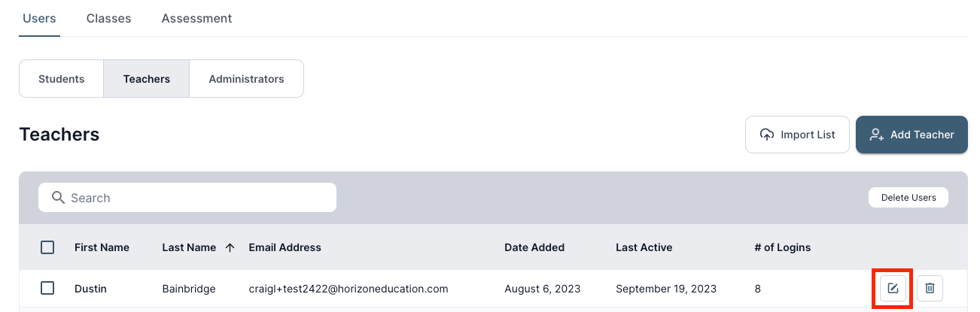This screenshot has width=980, height=312.
Task: Open the Classes tab
Action: [108, 18]
